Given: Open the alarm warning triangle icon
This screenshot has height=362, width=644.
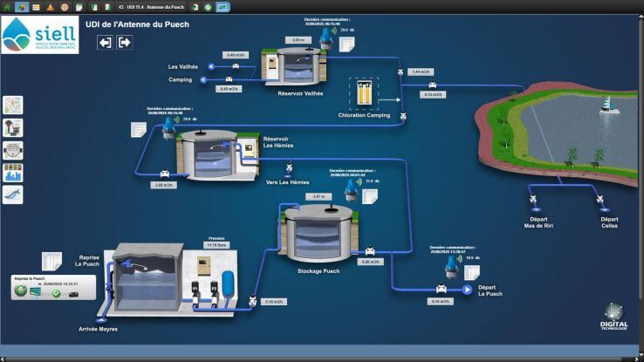Looking at the screenshot, I should (51, 6).
